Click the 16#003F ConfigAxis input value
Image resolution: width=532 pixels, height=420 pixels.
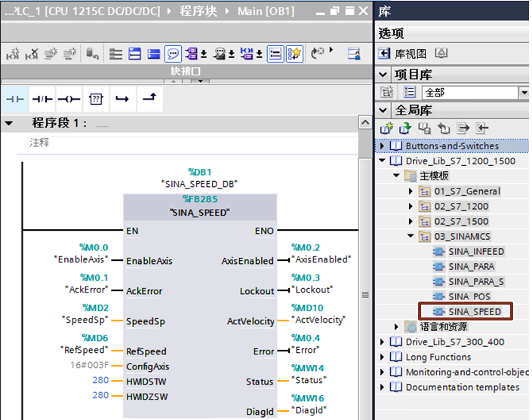[x=91, y=366]
